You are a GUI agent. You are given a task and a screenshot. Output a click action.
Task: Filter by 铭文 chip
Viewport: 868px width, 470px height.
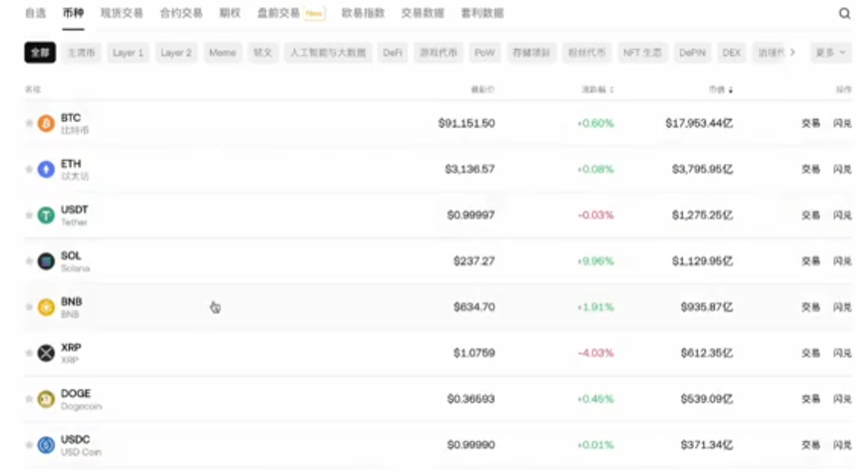pos(263,52)
